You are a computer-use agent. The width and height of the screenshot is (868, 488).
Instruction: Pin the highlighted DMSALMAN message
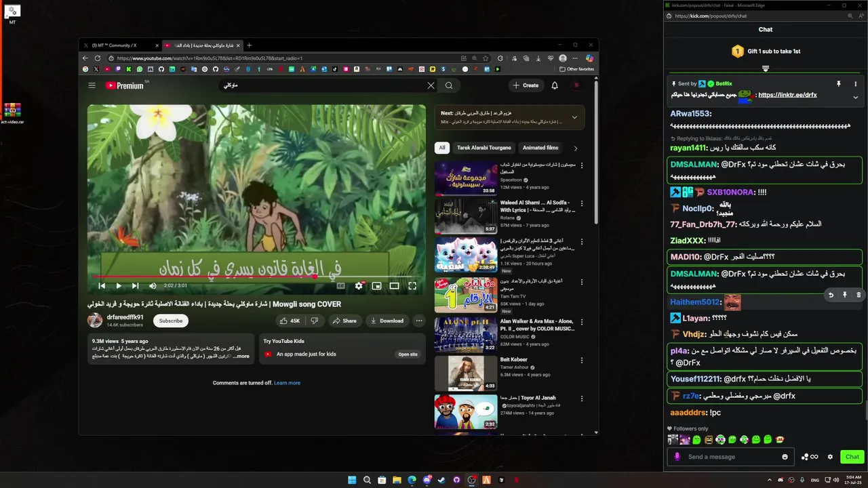click(x=845, y=295)
